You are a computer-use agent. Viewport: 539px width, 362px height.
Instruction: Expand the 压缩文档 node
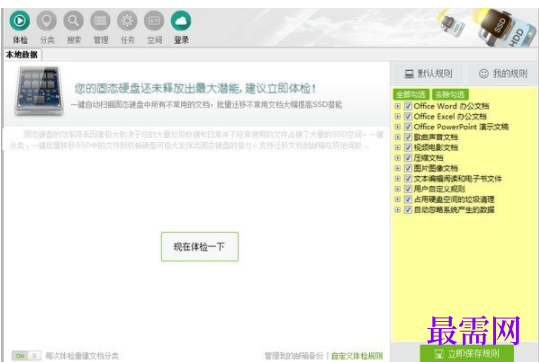point(398,158)
